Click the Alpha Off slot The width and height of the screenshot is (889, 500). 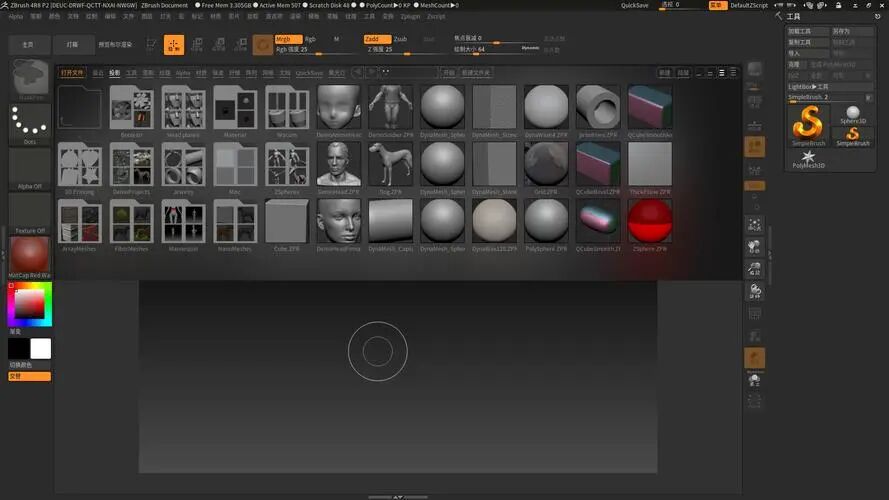29,169
